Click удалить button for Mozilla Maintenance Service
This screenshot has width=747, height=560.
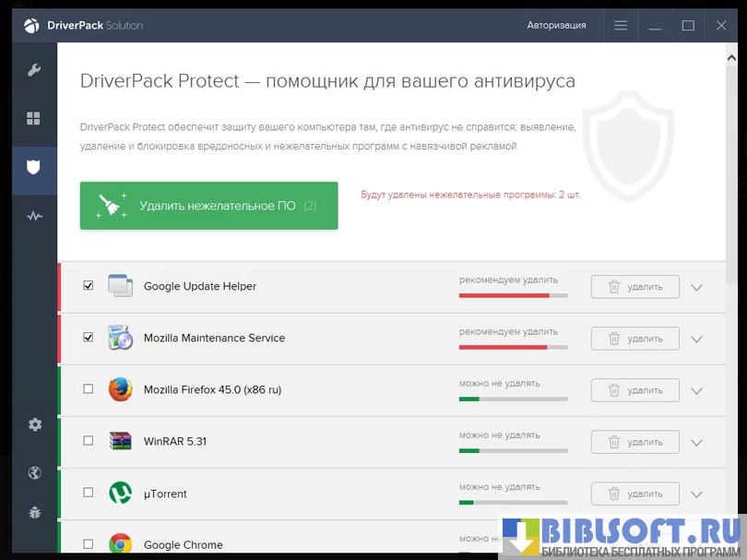[634, 339]
